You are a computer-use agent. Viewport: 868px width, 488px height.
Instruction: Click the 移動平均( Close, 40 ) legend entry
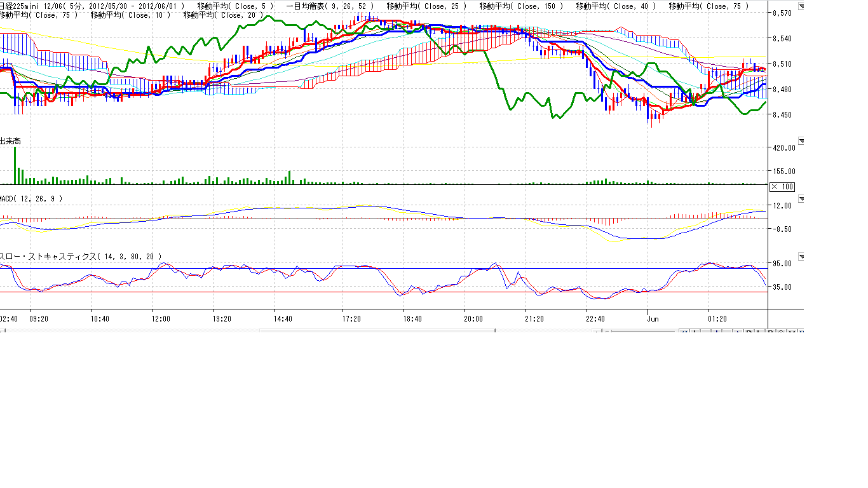pos(616,6)
